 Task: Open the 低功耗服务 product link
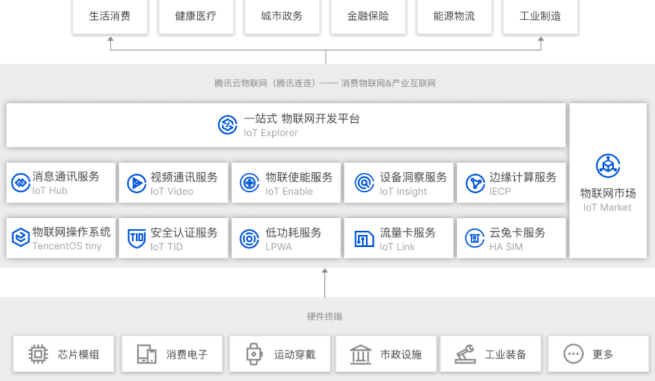[x=293, y=233]
